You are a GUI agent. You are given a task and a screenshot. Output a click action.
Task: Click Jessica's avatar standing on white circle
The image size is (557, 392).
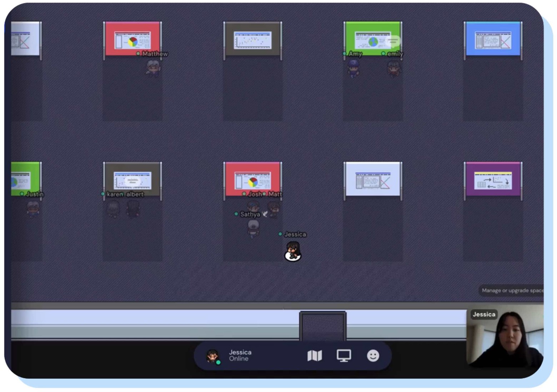coord(293,251)
